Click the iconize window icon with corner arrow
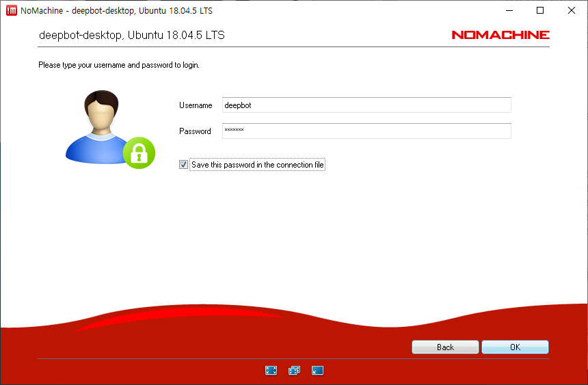Image resolution: width=588 pixels, height=385 pixels. coord(318,371)
